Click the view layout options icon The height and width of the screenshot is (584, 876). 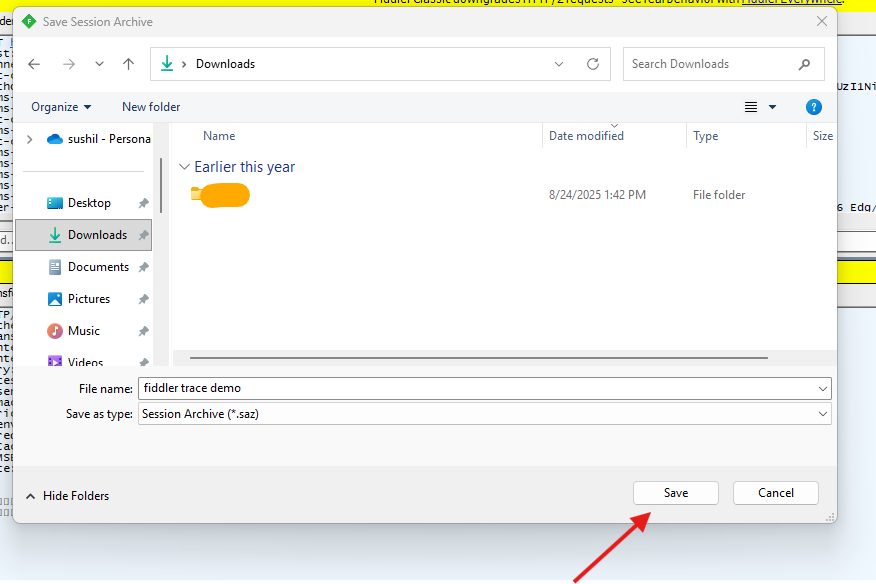click(751, 107)
